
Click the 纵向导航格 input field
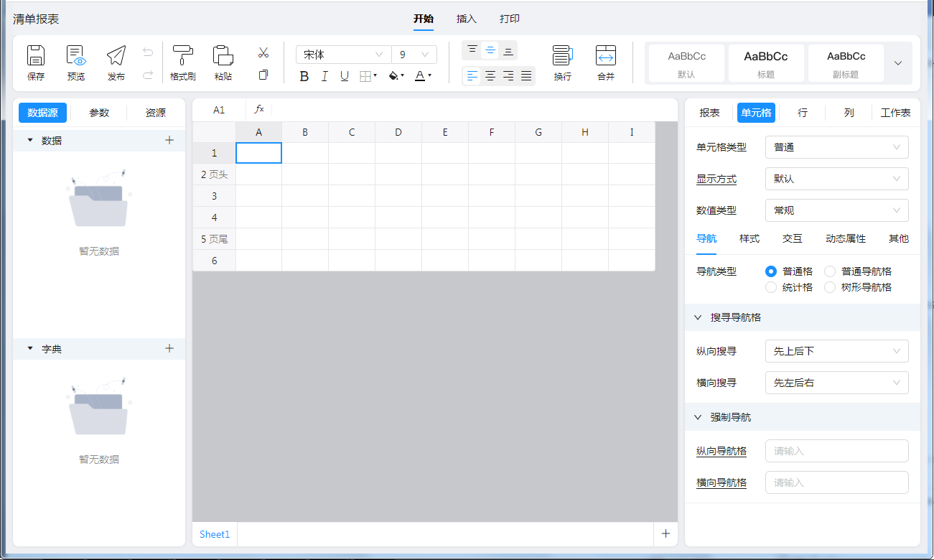(836, 451)
